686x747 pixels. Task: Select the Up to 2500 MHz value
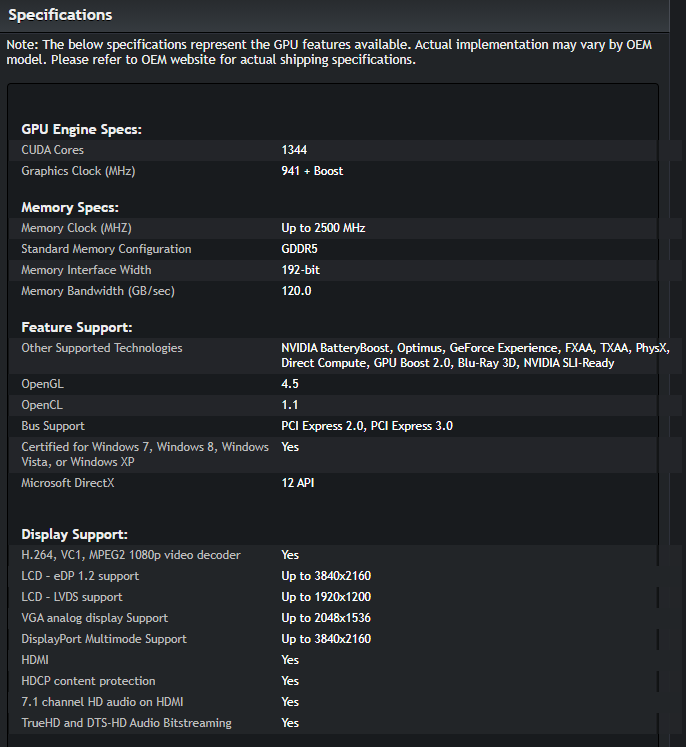point(323,228)
